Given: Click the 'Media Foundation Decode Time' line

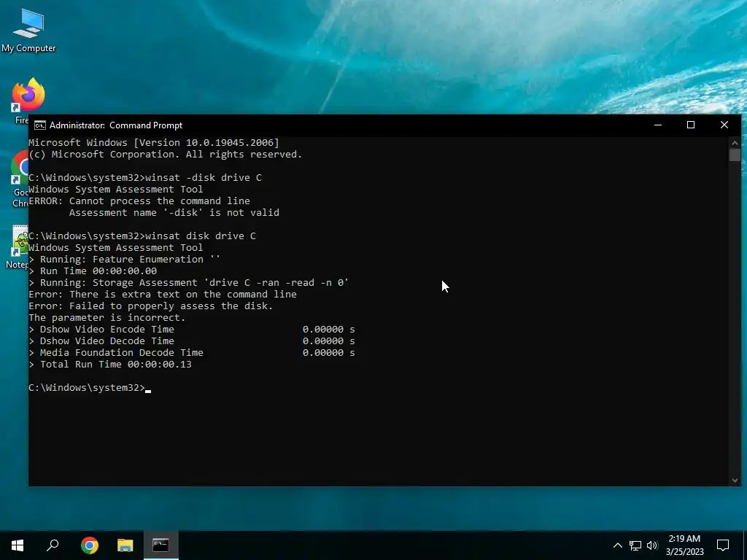Looking at the screenshot, I should 192,353.
